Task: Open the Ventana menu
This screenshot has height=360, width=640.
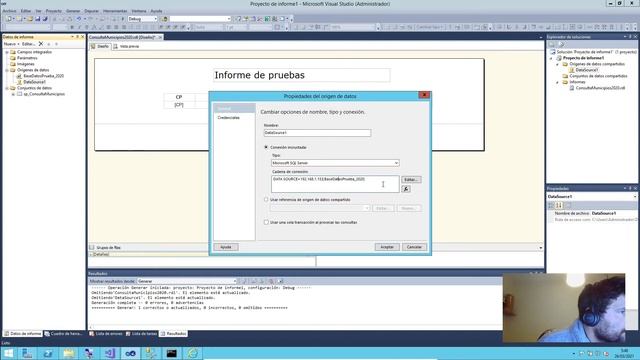Action: coord(139,11)
